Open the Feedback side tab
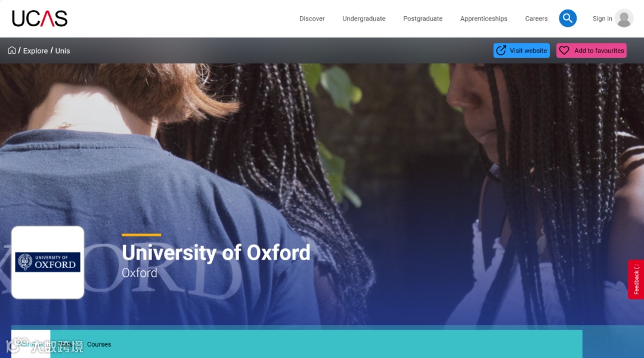 [x=636, y=279]
